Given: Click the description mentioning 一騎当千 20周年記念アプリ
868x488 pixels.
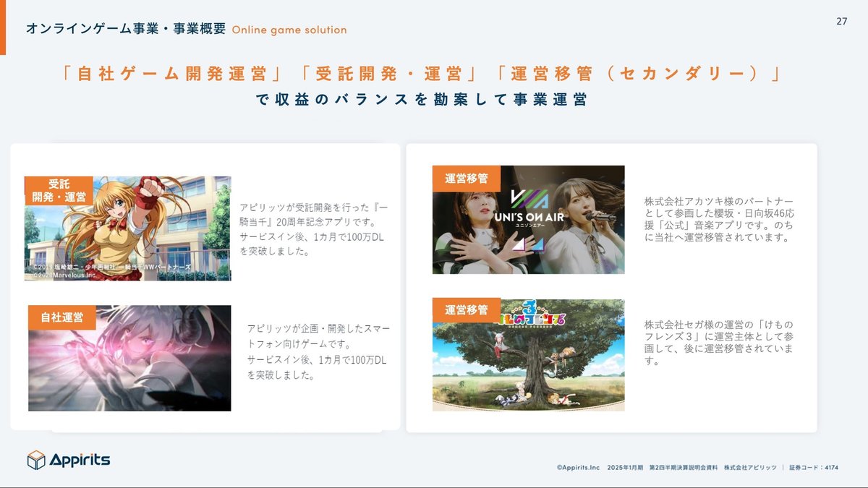Looking at the screenshot, I should 313,229.
